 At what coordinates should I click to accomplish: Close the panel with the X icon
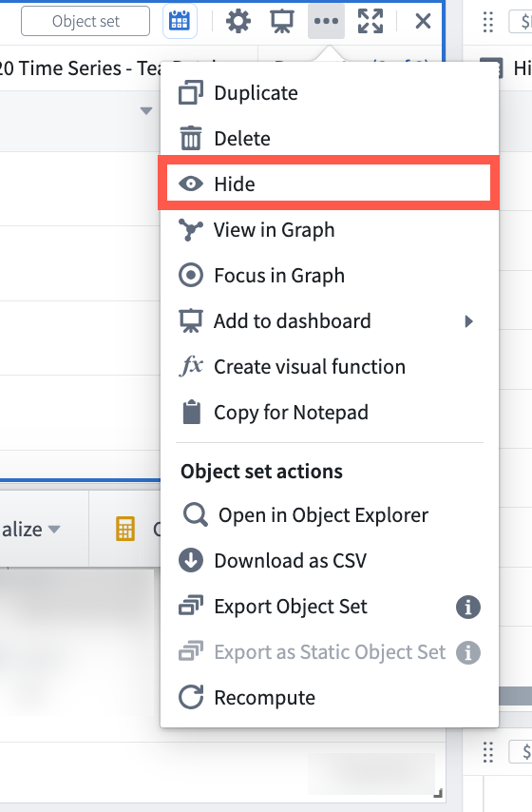(x=424, y=21)
